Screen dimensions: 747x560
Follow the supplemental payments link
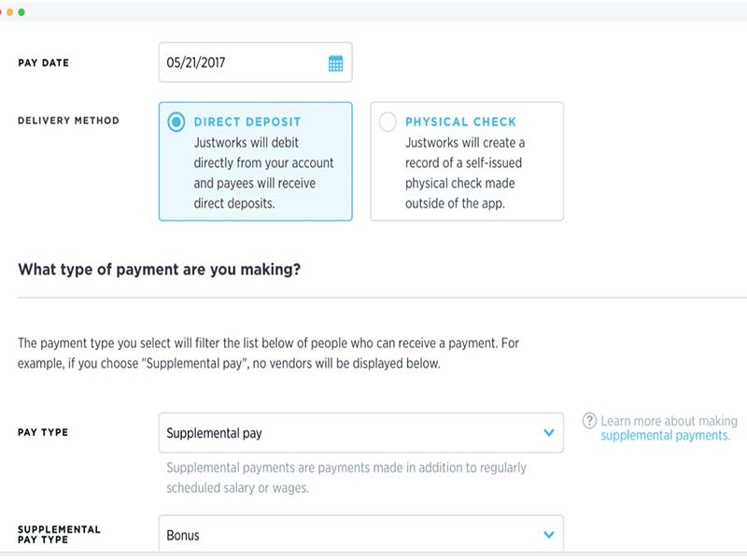665,436
